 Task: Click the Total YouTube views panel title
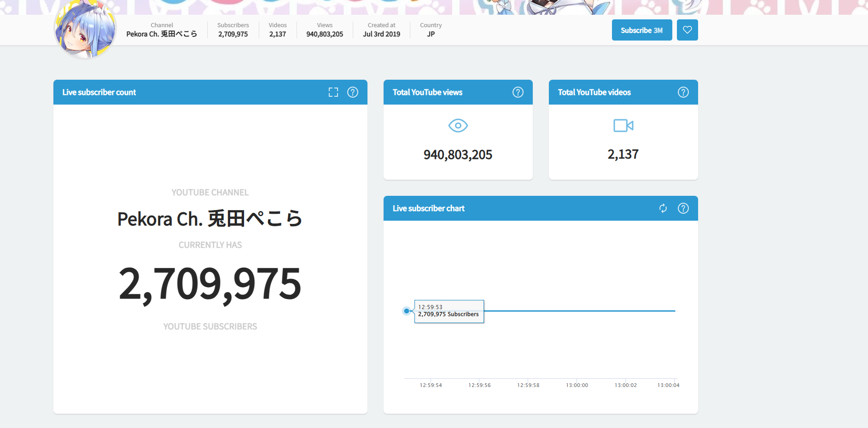click(x=427, y=92)
